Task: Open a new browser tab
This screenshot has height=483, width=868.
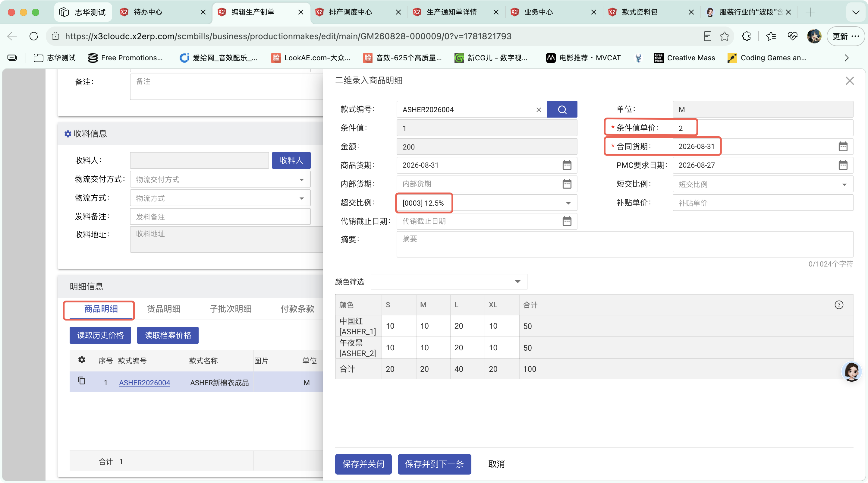Action: [x=810, y=12]
